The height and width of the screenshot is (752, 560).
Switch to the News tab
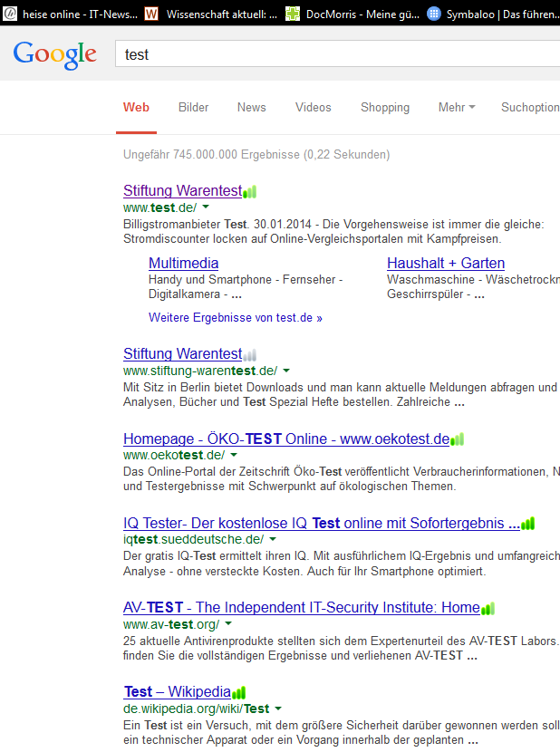pos(251,108)
